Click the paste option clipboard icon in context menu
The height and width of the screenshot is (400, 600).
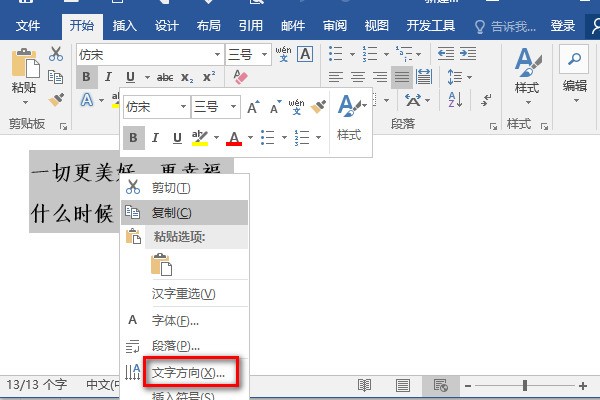click(161, 264)
